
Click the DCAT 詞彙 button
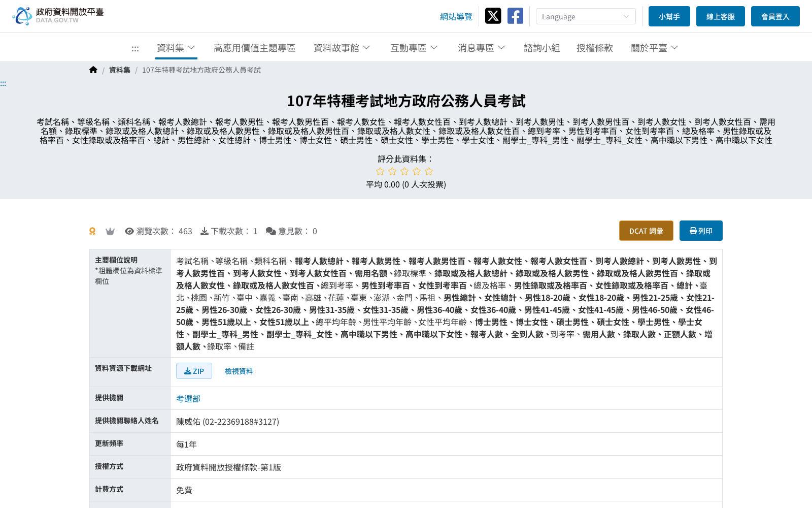646,231
